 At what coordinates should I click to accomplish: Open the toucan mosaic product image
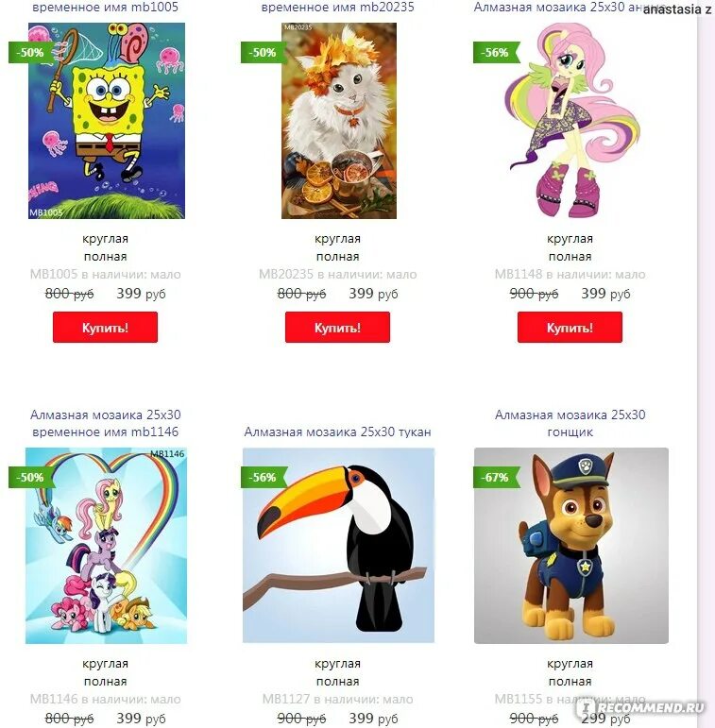[x=338, y=546]
